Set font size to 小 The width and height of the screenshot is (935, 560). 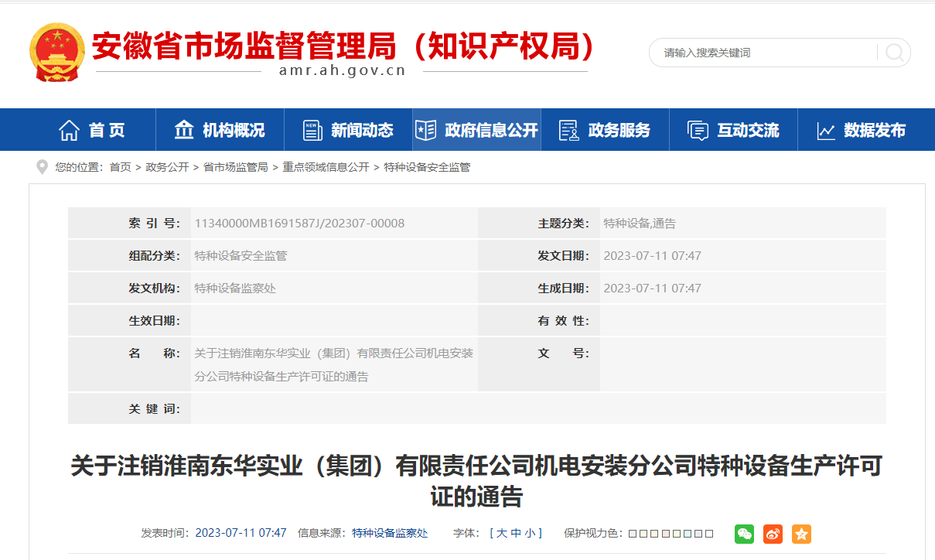(530, 533)
